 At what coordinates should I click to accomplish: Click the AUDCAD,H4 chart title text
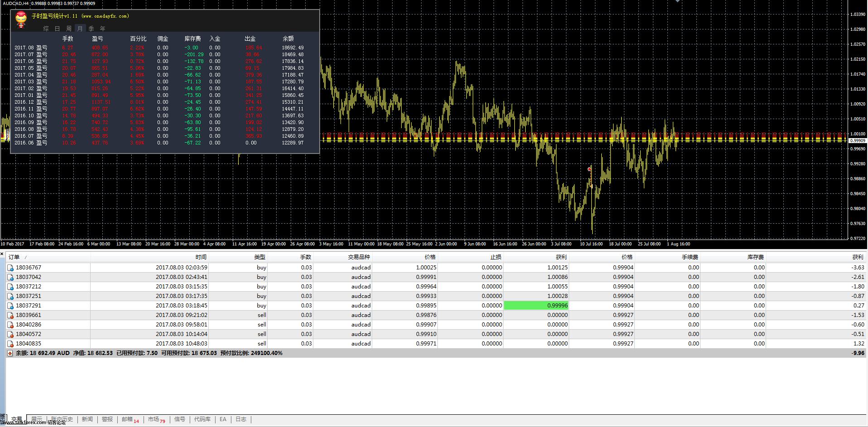click(15, 3)
